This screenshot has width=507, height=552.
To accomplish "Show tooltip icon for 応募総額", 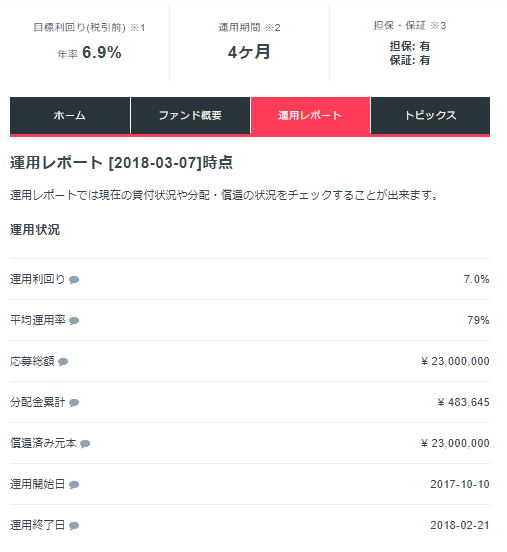I will click(x=63, y=362).
